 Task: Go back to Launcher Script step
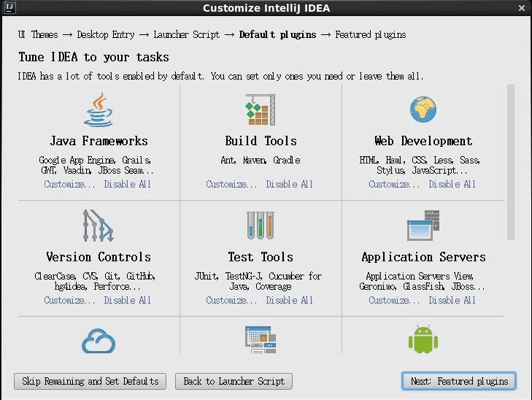(234, 381)
